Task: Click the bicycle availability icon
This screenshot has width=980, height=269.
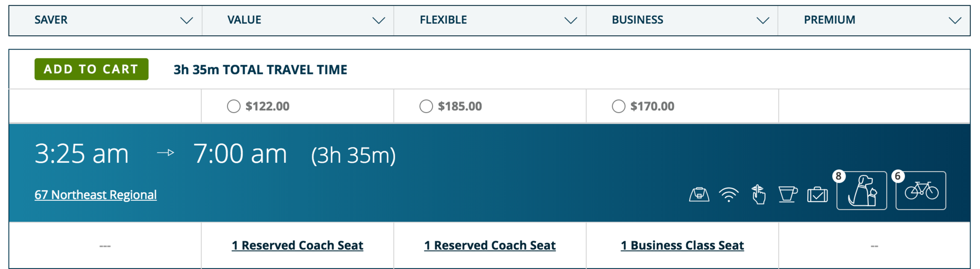Action: [x=921, y=191]
